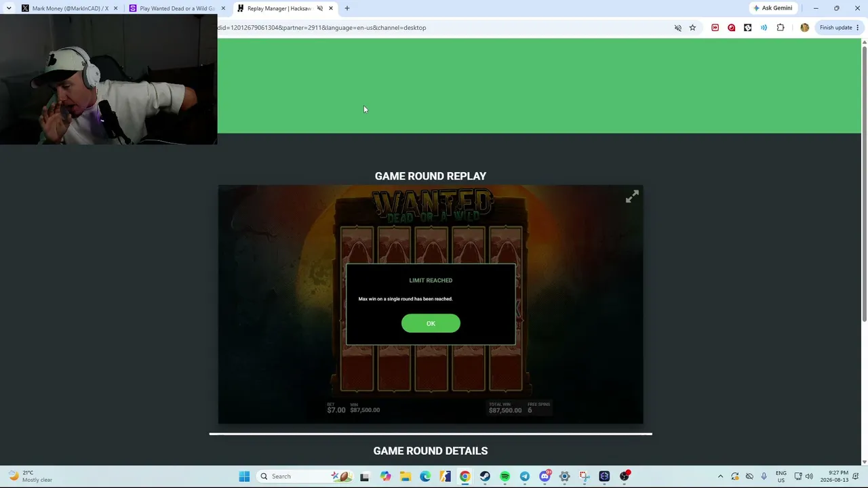This screenshot has height=488, width=868.
Task: Open Microsoft Edge from the taskbar
Action: coord(425,476)
